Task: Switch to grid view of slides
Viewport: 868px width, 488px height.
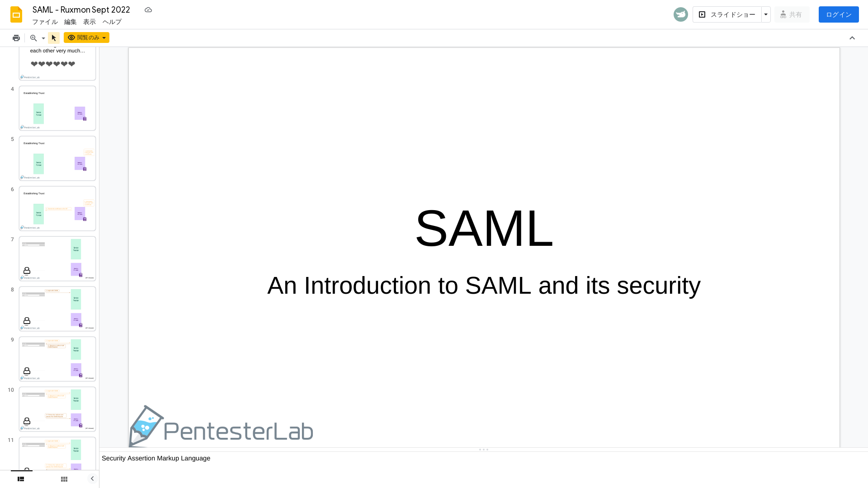Action: [x=64, y=479]
